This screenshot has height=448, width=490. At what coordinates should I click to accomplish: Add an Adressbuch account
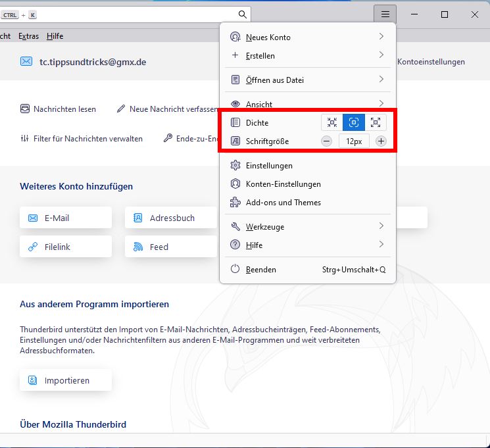point(170,218)
